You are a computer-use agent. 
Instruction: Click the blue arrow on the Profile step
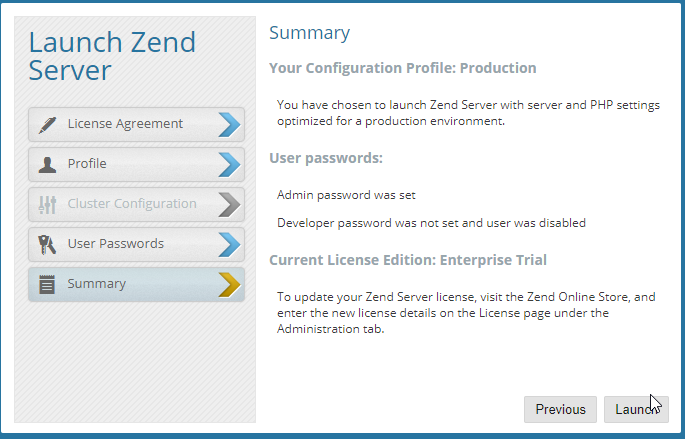229,164
